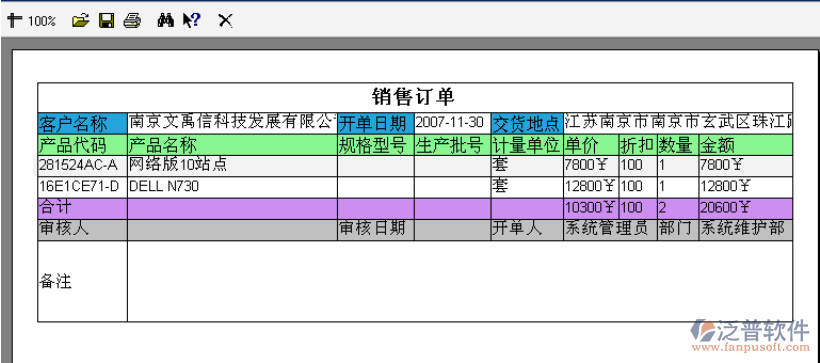Click the 20600￥ total amount cell
Viewport: 820px width, 363px height.
tap(746, 209)
